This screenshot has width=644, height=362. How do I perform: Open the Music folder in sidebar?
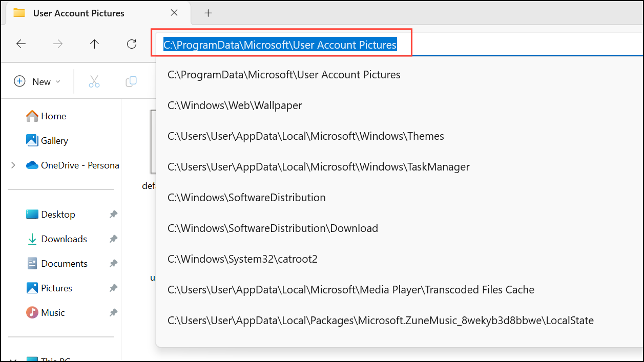point(46,313)
